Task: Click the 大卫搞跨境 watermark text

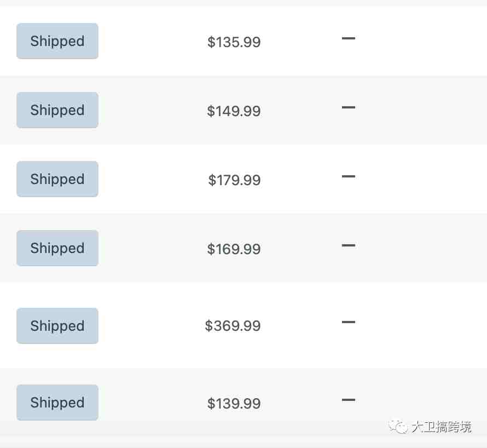Action: (442, 427)
